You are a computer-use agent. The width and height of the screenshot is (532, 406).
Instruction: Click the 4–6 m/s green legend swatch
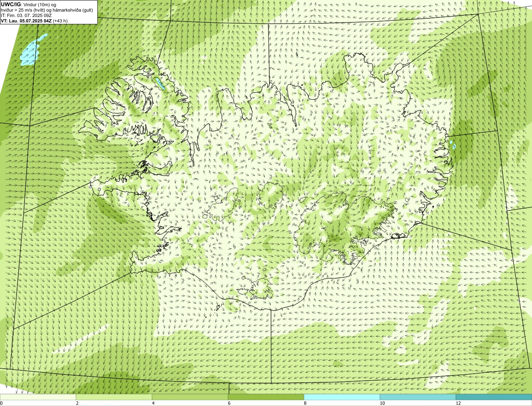click(190, 397)
